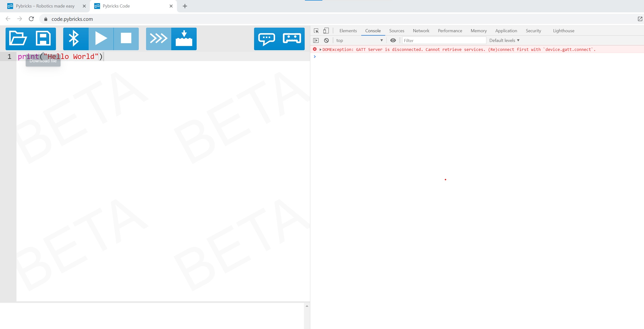Run the program with the play button
The width and height of the screenshot is (644, 329).
pyautogui.click(x=101, y=39)
